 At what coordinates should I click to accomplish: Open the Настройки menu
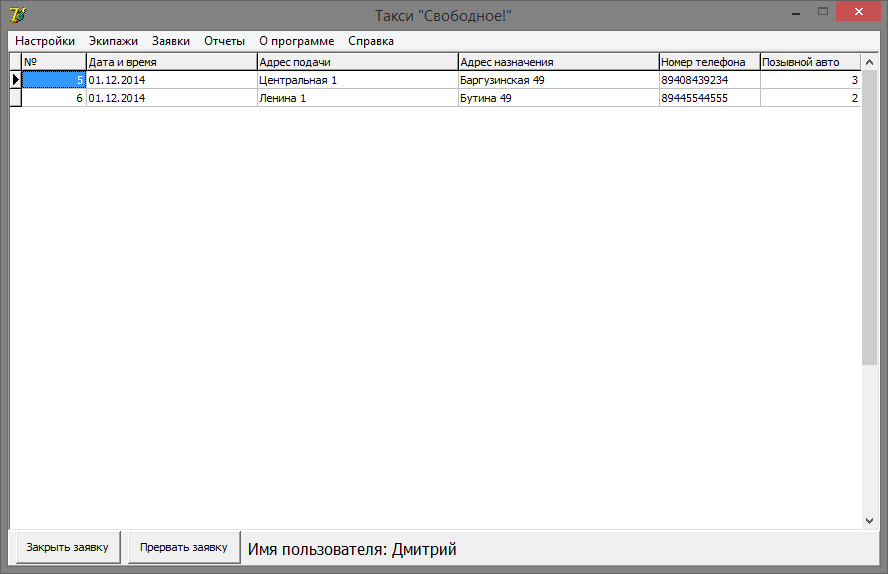click(x=45, y=41)
